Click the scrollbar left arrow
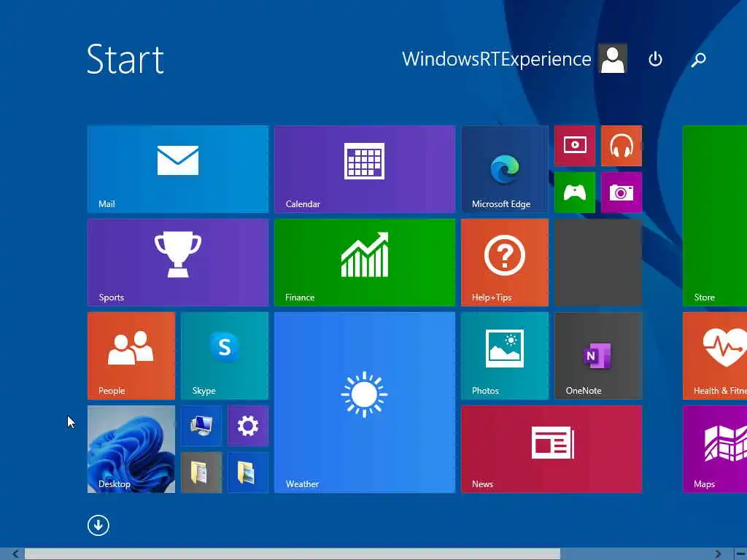 pyautogui.click(x=15, y=554)
